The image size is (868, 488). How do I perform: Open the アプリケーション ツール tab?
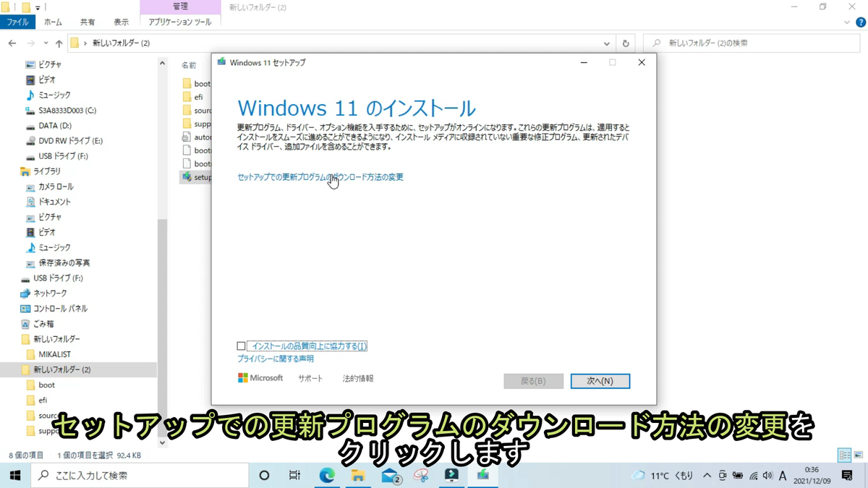pyautogui.click(x=180, y=22)
